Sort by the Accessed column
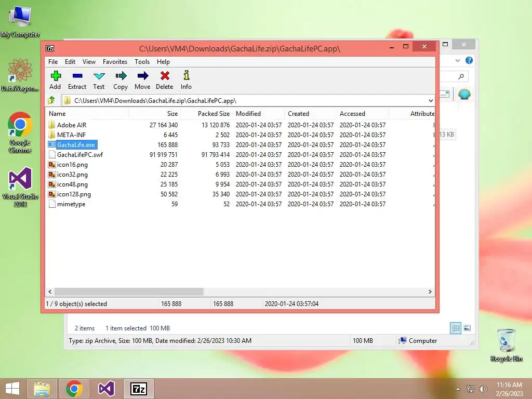This screenshot has width=532, height=399. [362, 114]
